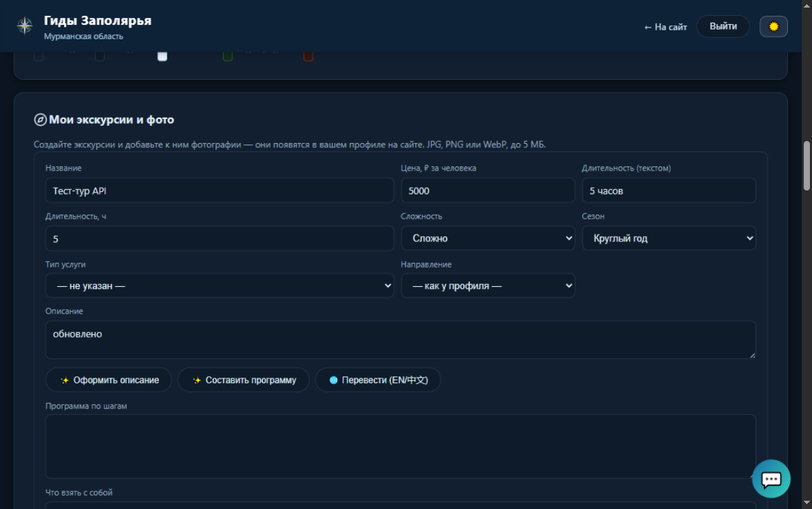Open the Сложность dropdown

[487, 238]
